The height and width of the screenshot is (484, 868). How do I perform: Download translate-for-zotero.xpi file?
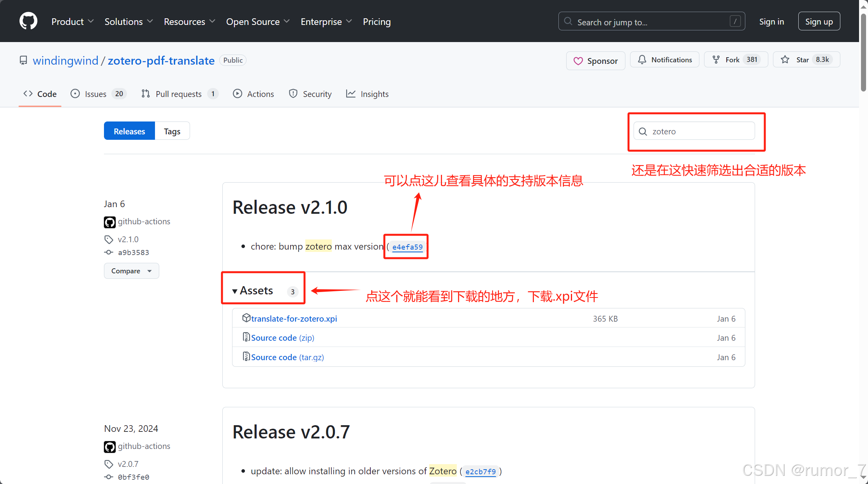pos(294,319)
